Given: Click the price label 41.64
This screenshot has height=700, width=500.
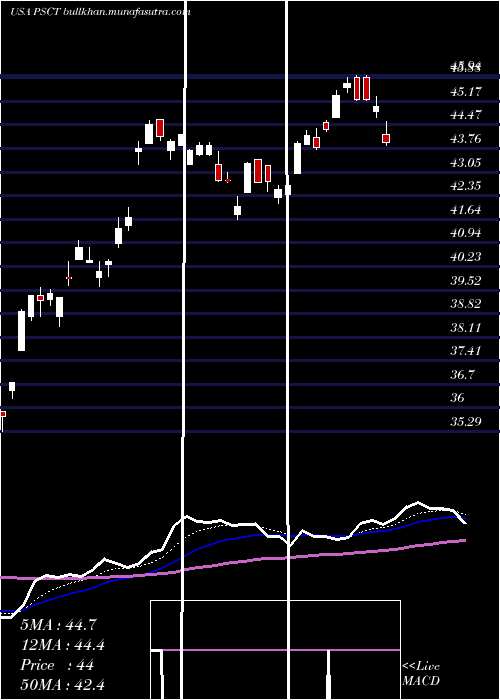Looking at the screenshot, I should pos(466,209).
